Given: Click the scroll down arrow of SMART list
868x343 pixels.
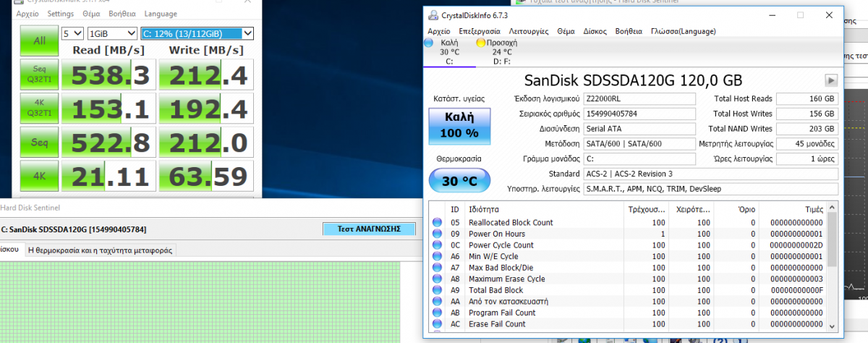Looking at the screenshot, I should 831,326.
